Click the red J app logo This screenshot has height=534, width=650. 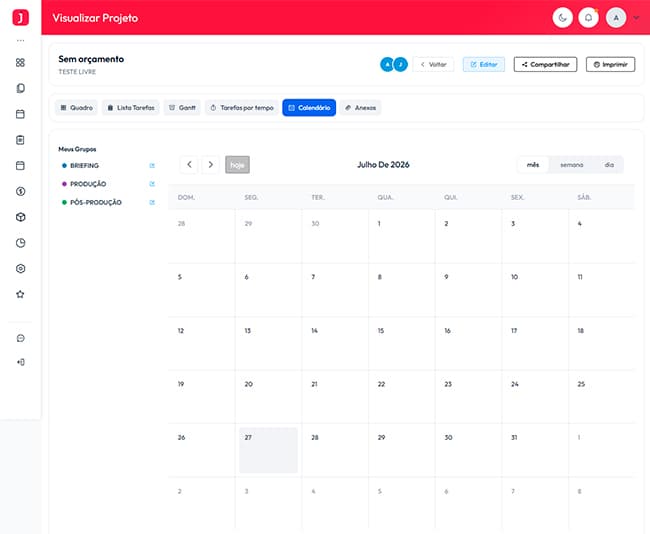click(x=20, y=17)
